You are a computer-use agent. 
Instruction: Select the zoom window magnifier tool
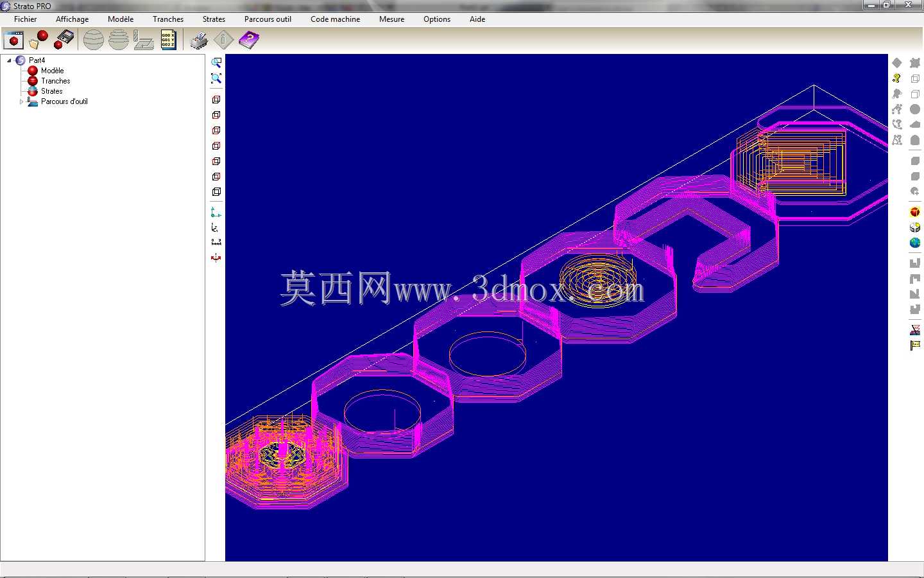216,63
